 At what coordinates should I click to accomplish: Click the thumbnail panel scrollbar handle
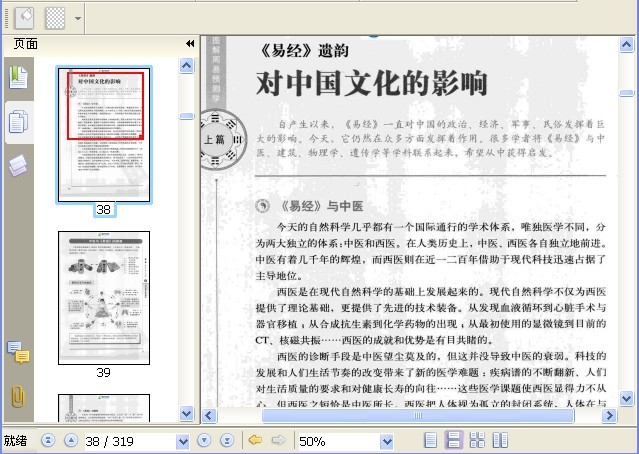pyautogui.click(x=187, y=116)
